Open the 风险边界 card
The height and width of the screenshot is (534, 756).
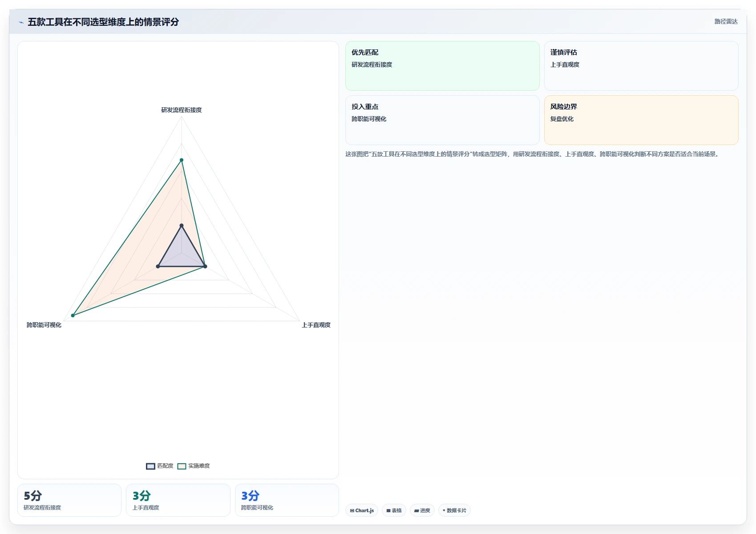[x=641, y=120]
